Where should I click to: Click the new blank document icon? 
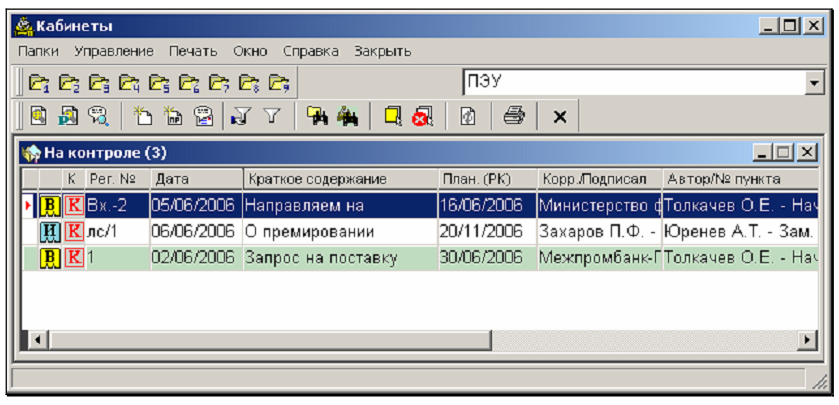coord(143,116)
